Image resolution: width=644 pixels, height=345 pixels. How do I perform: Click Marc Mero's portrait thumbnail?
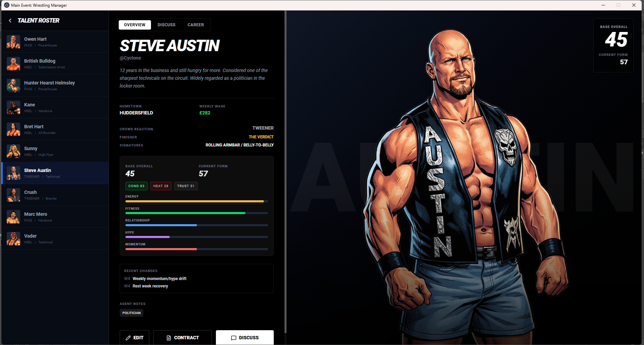(13, 217)
